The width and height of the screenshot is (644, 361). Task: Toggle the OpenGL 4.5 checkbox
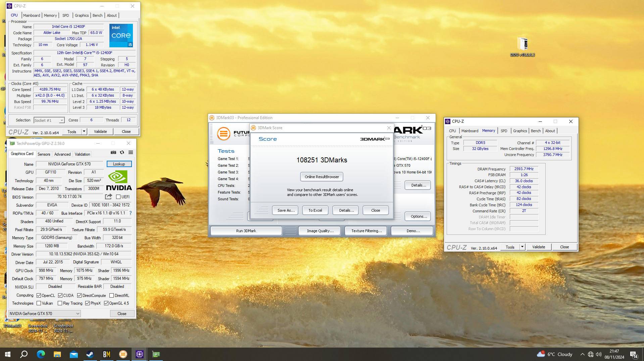pos(106,303)
